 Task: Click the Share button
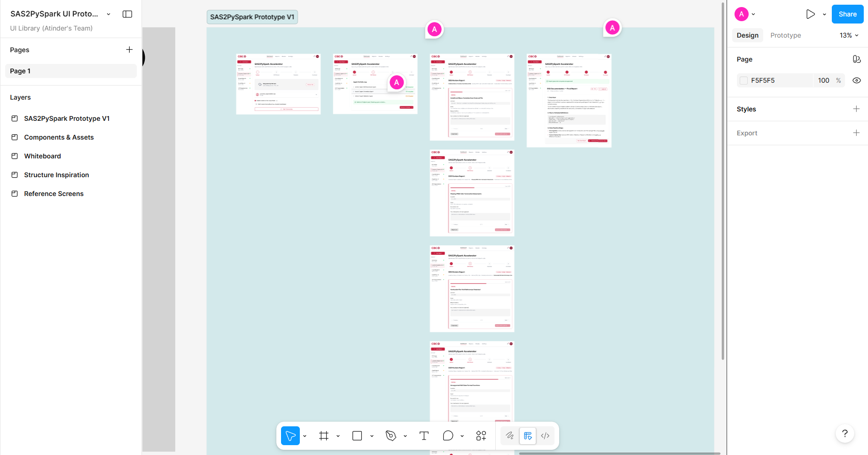pyautogui.click(x=847, y=14)
